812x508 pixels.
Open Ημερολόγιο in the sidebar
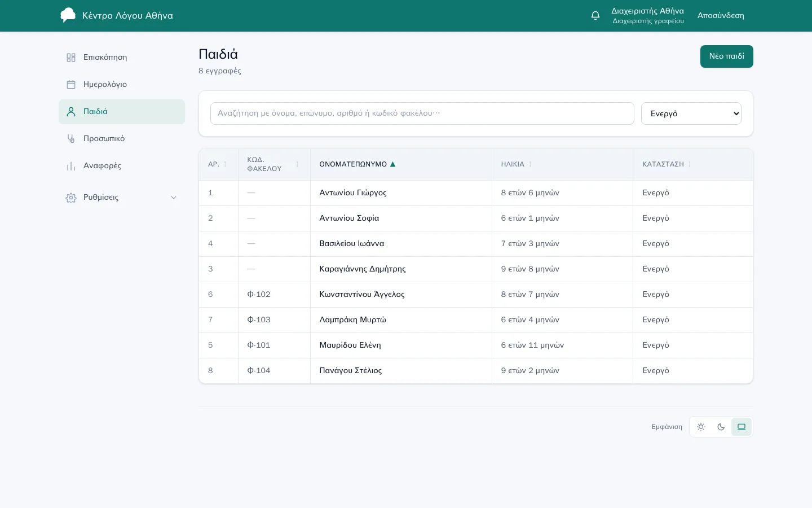(122, 85)
